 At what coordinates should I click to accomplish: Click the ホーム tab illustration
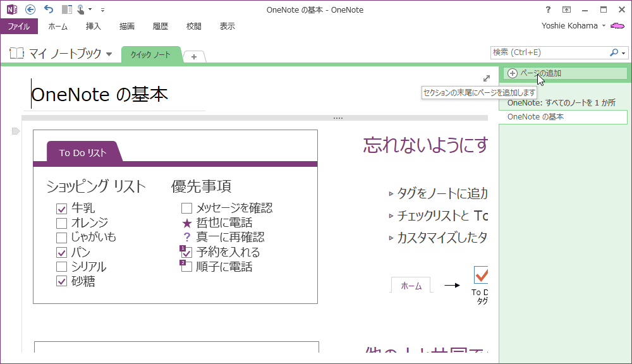pos(411,286)
